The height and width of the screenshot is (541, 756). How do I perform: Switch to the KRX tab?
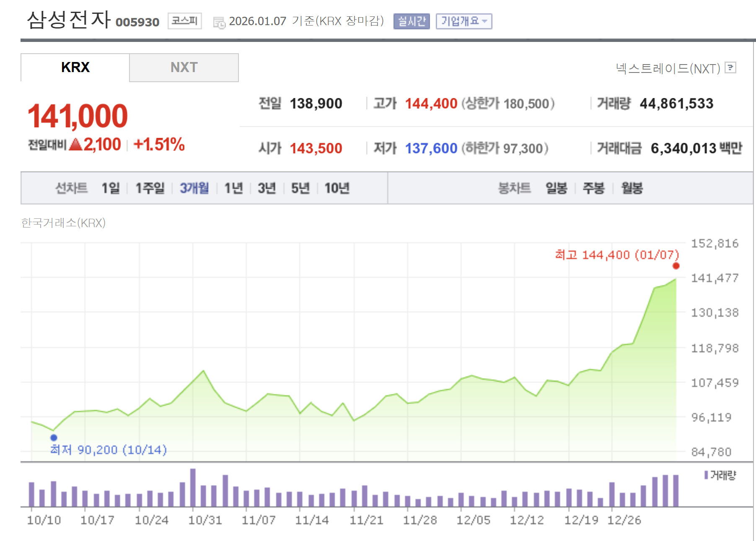click(75, 67)
